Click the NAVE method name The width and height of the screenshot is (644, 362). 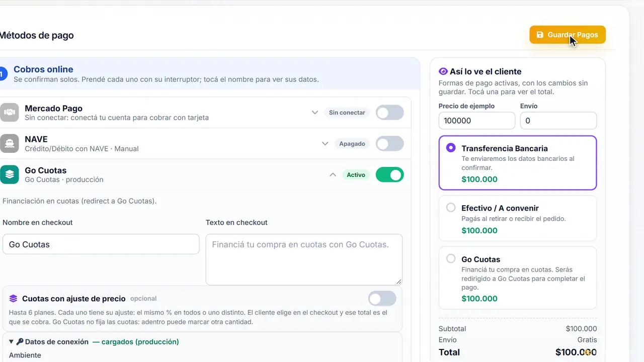(x=36, y=139)
